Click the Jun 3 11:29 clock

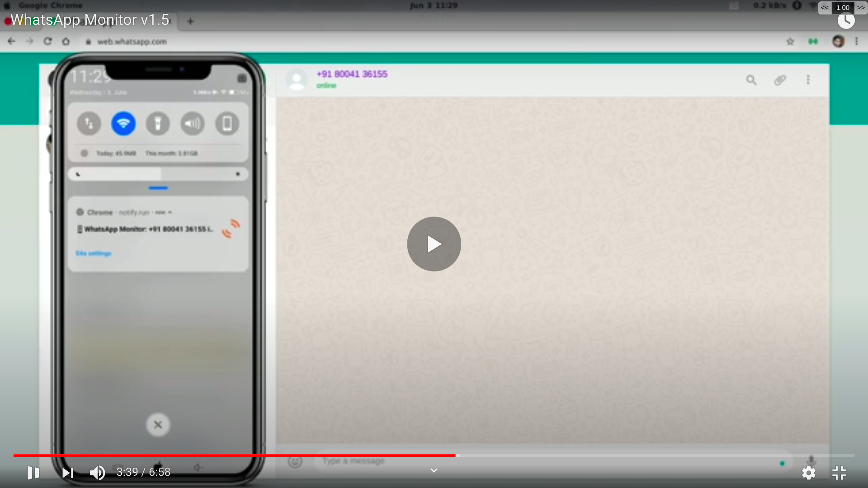click(x=434, y=5)
